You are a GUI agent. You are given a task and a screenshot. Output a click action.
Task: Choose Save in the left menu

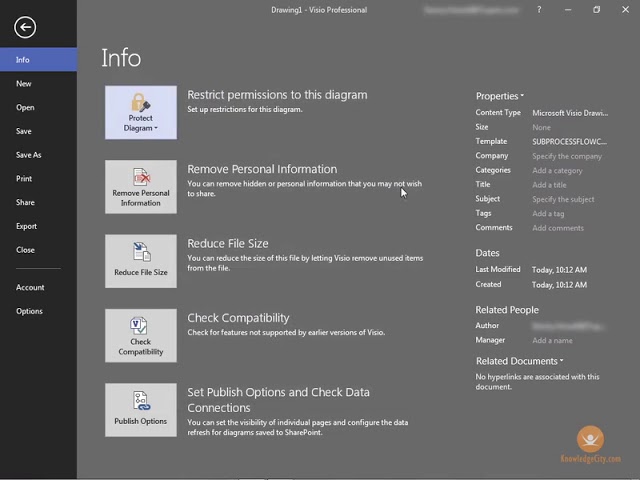38,131
